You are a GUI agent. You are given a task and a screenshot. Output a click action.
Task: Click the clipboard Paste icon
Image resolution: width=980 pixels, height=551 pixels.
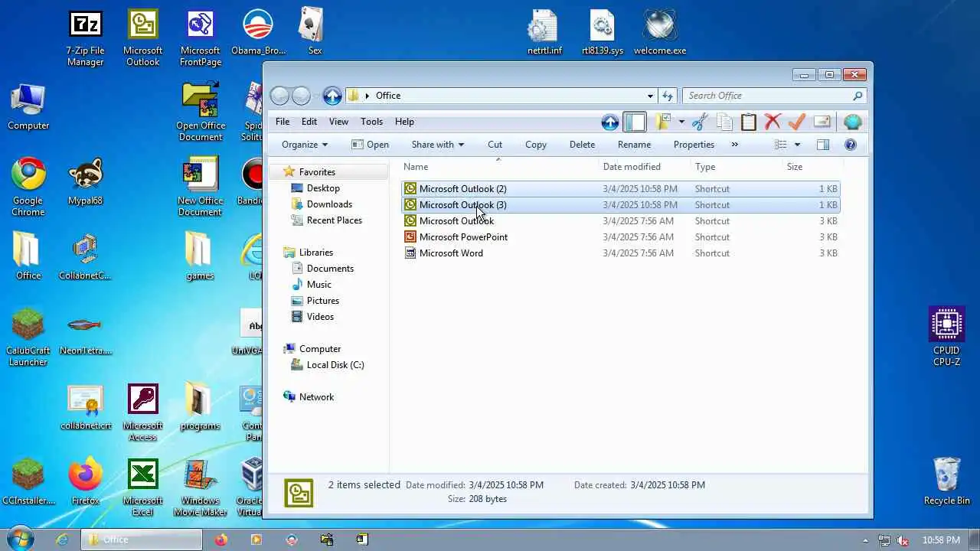(749, 122)
